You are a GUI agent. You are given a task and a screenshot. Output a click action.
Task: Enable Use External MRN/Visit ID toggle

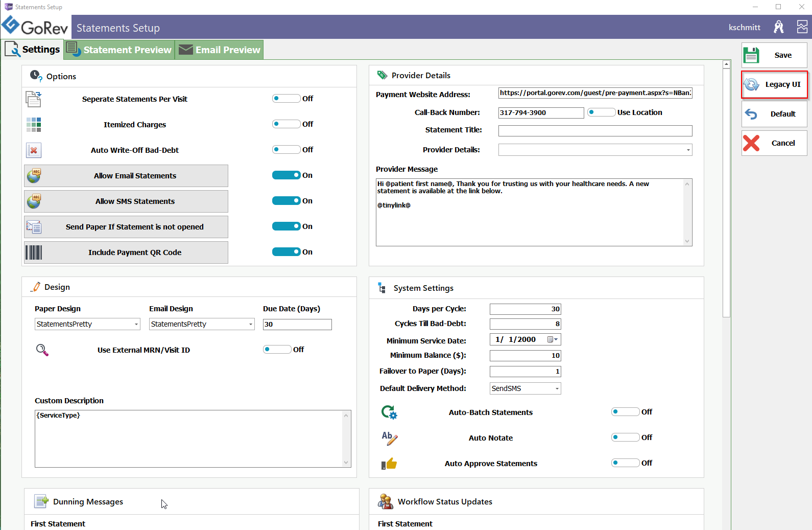click(277, 350)
